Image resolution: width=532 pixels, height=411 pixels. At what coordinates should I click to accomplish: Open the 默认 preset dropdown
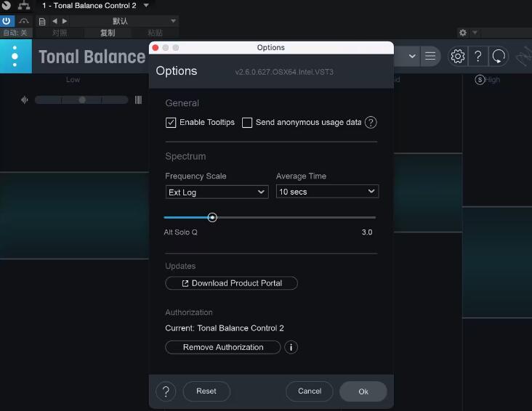point(124,21)
